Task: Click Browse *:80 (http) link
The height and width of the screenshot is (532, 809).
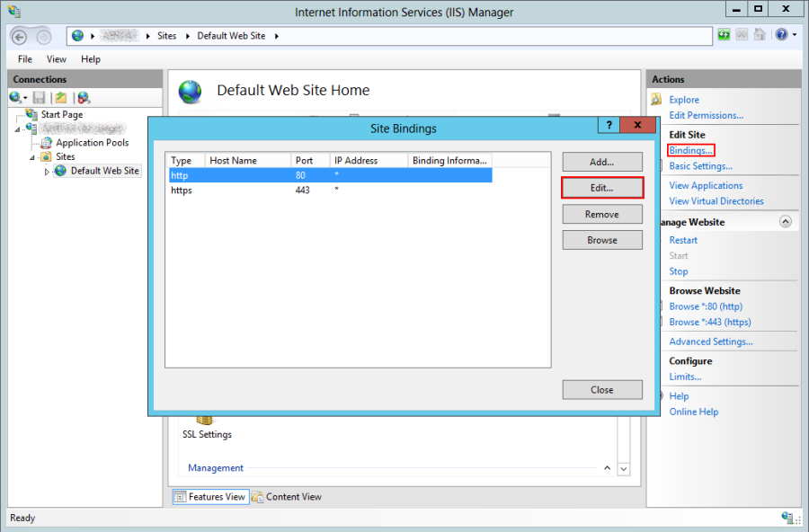Action: pos(706,306)
